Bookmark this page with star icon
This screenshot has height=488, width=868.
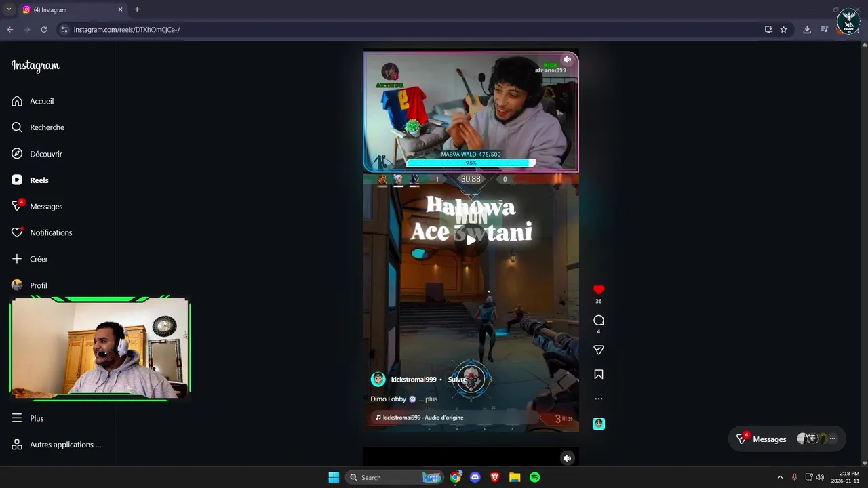point(784,30)
